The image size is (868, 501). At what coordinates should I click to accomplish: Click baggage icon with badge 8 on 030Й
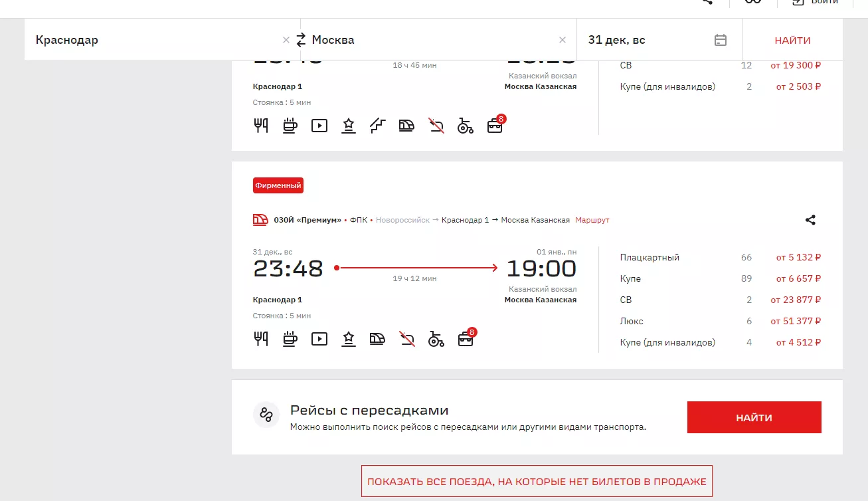pyautogui.click(x=466, y=339)
